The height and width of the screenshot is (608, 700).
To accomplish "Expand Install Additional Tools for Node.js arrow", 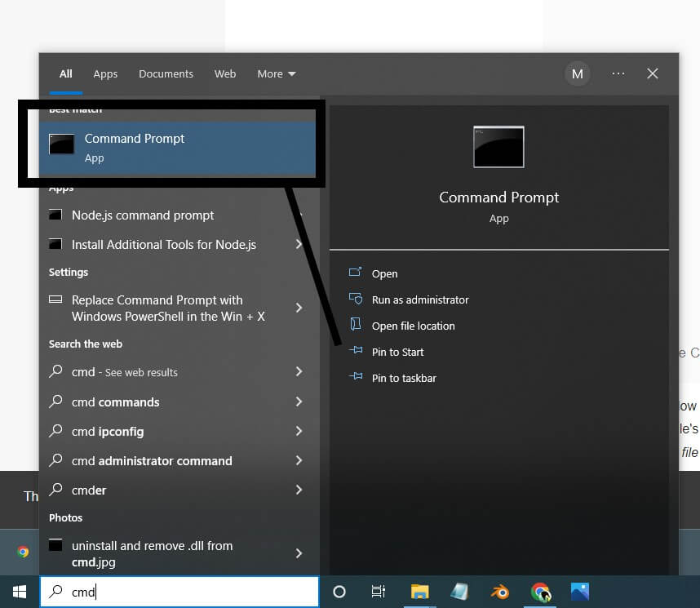I will point(299,244).
